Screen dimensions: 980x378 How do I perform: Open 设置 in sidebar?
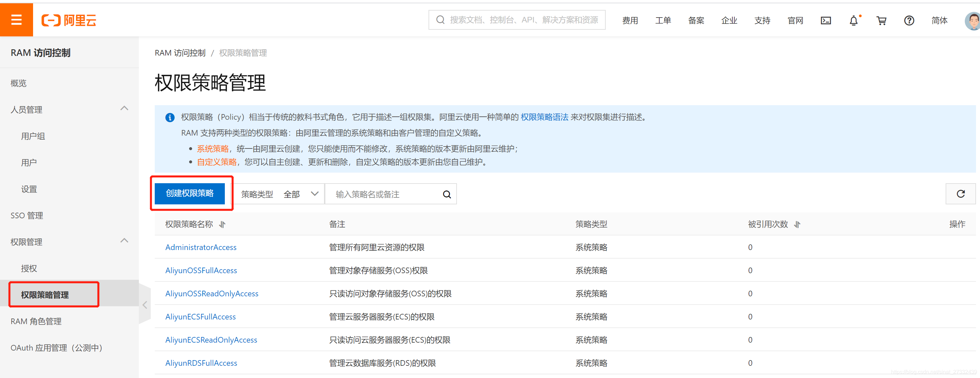[29, 189]
